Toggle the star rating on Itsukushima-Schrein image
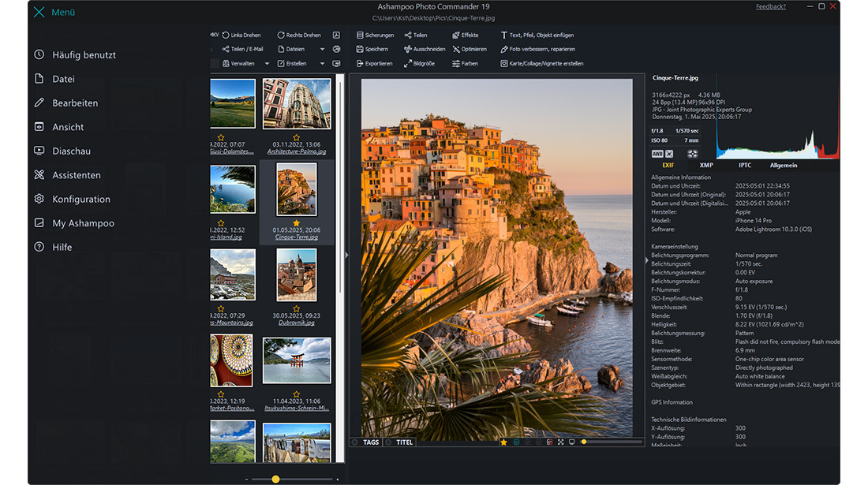This screenshot has height=485, width=868. coord(296,394)
